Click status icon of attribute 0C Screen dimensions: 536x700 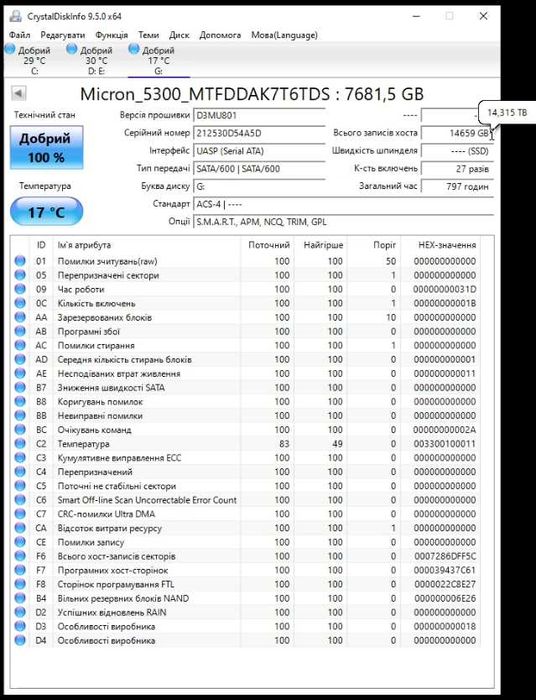[x=20, y=303]
